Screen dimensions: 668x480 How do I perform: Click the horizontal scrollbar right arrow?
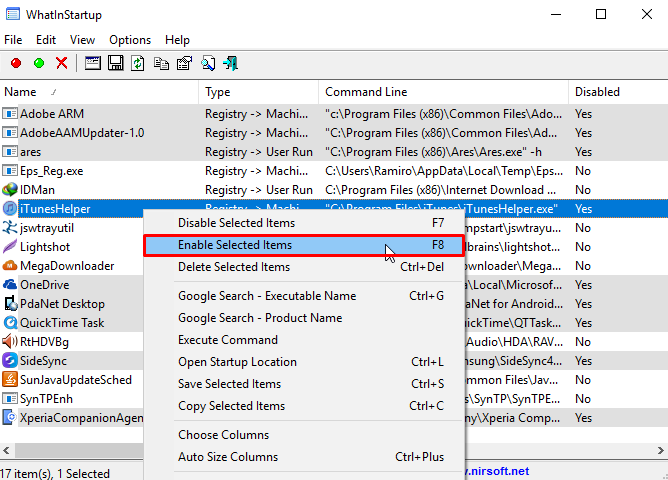[660, 450]
